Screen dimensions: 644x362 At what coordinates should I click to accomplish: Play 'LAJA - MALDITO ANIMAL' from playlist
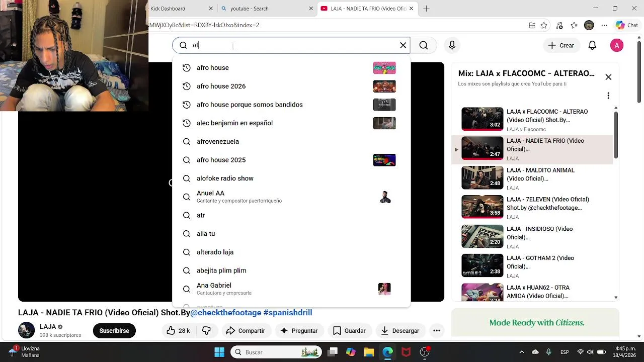click(x=532, y=178)
